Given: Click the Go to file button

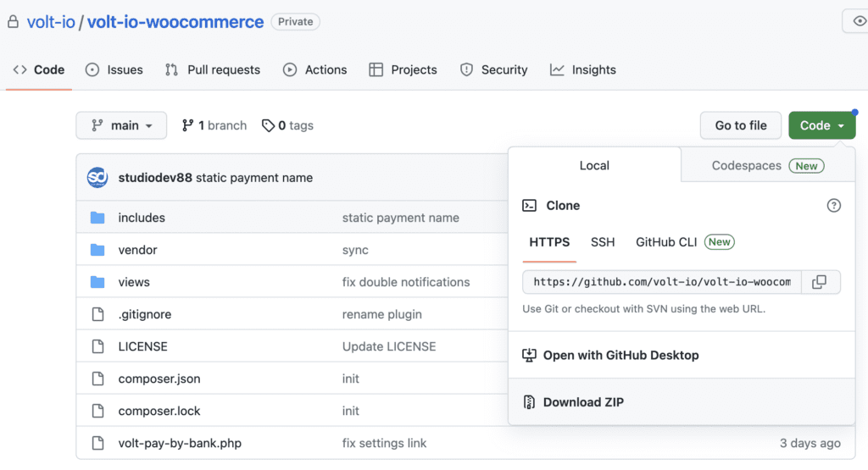Looking at the screenshot, I should click(x=741, y=125).
